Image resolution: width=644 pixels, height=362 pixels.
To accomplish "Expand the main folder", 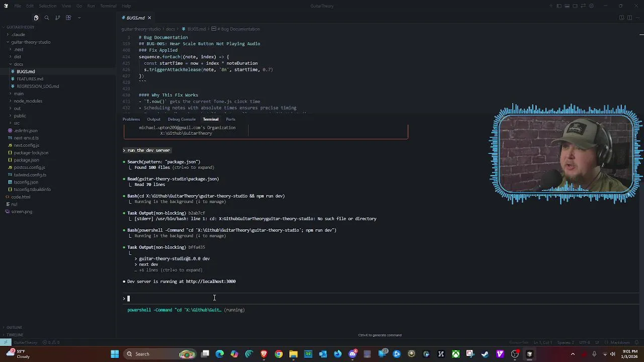I will [x=19, y=94].
